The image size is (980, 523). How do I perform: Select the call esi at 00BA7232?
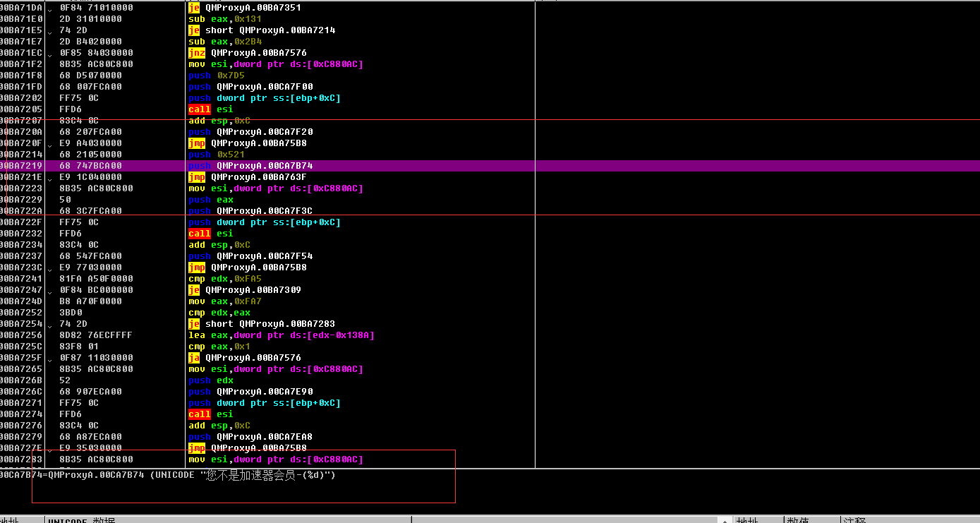pyautogui.click(x=211, y=234)
